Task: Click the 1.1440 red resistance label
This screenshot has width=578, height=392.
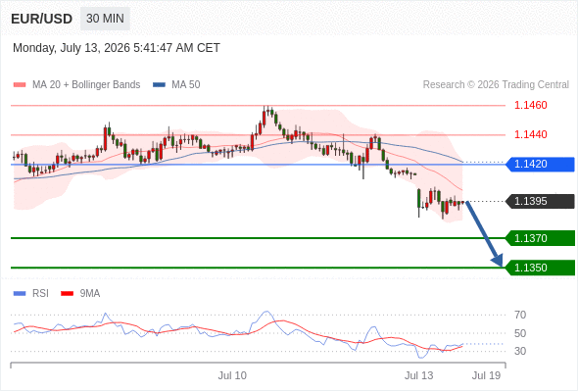Action: (530, 134)
